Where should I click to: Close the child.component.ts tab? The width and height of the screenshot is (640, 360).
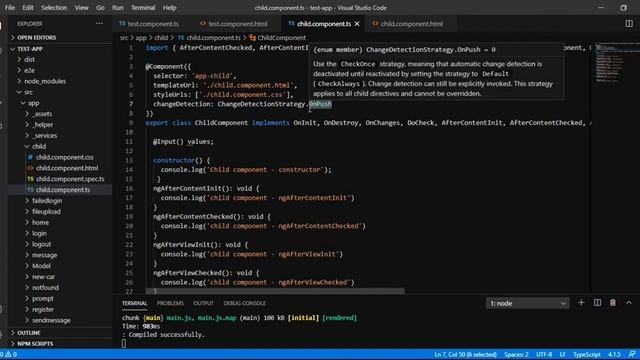357,24
